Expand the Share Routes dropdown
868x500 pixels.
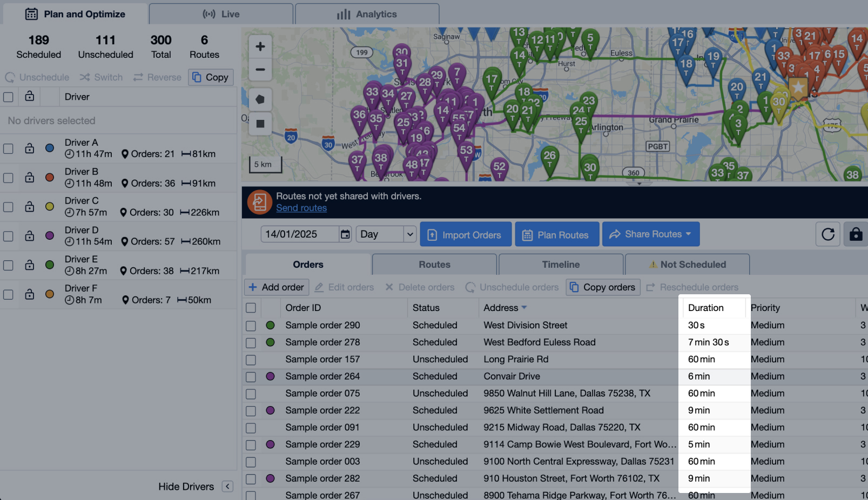[x=688, y=234]
